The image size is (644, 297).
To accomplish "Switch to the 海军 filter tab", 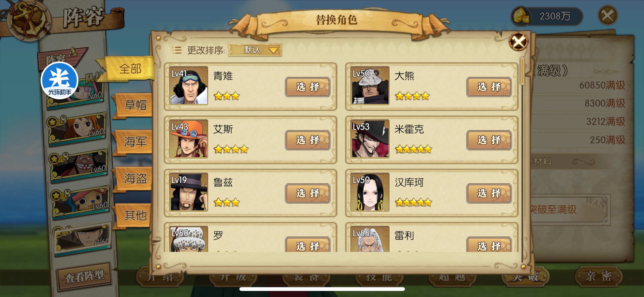I will tap(134, 142).
